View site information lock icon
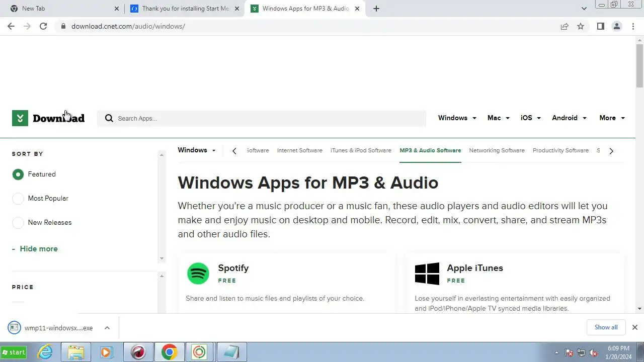The image size is (644, 362). pyautogui.click(x=63, y=26)
